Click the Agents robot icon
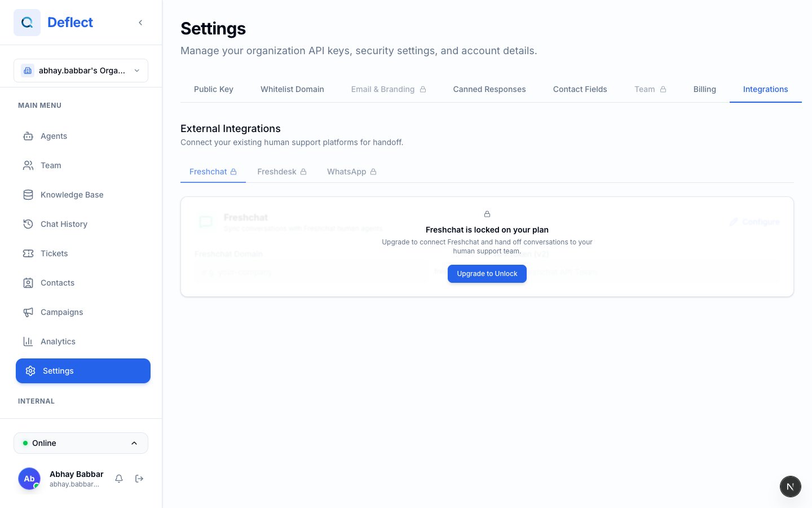The height and width of the screenshot is (508, 812). [x=28, y=136]
